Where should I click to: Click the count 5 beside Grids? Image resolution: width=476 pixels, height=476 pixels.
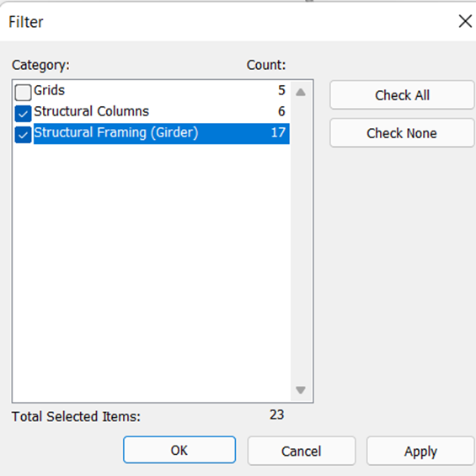(281, 90)
